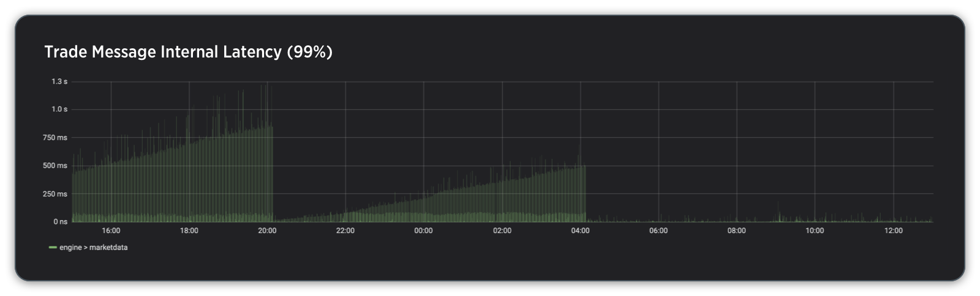Click the 16:00 time axis label
The image size is (980, 296).
click(111, 231)
